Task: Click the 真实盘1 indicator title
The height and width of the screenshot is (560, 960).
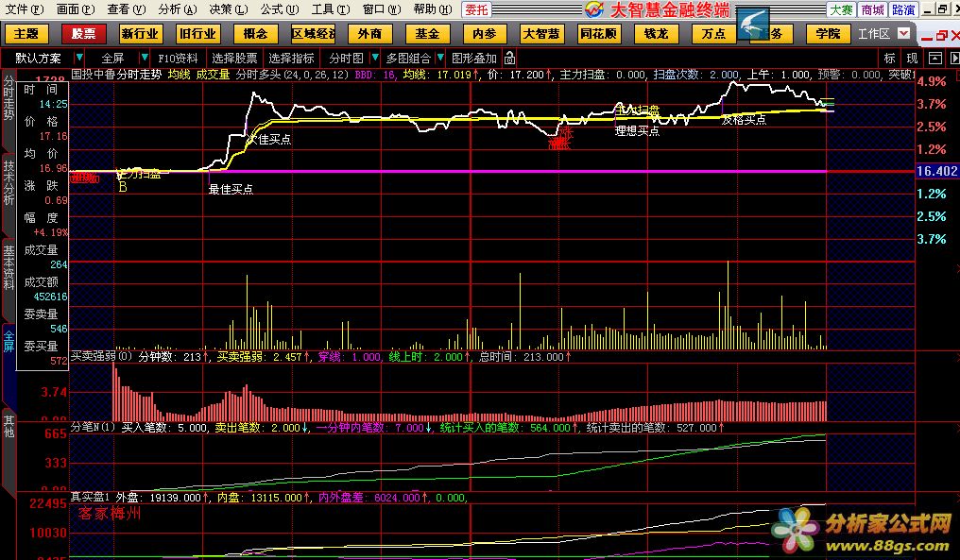Action: click(90, 498)
